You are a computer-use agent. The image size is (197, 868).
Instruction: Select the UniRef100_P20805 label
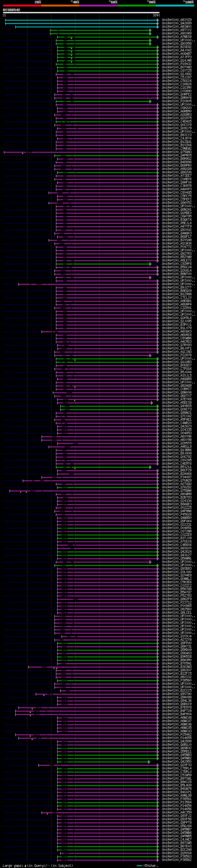177,101
